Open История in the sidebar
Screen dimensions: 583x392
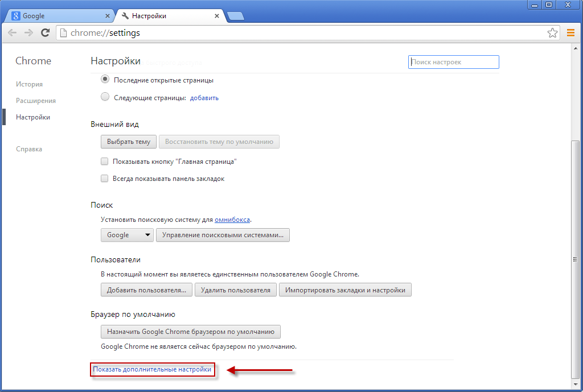point(29,84)
